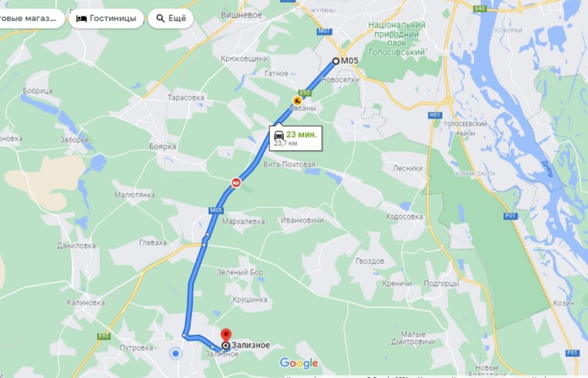Click the M07 highway shield
Screen dimensions: 588x378
[x=325, y=31]
